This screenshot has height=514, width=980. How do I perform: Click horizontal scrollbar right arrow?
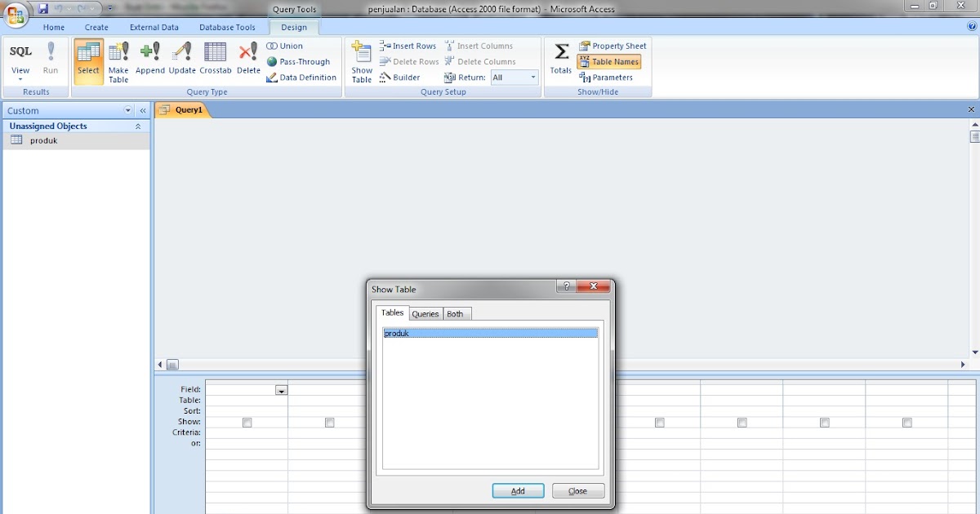tap(963, 365)
